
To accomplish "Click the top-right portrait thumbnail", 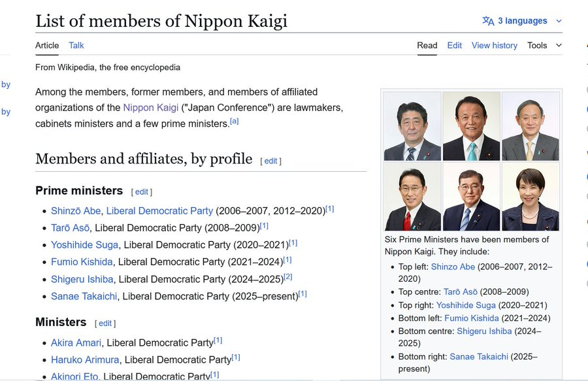I will point(531,126).
